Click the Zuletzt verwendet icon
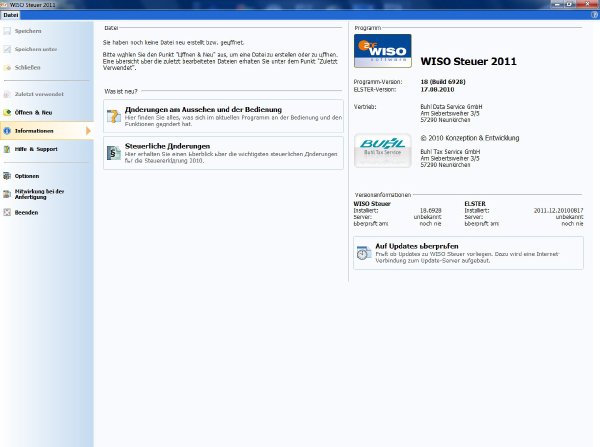 click(x=7, y=94)
